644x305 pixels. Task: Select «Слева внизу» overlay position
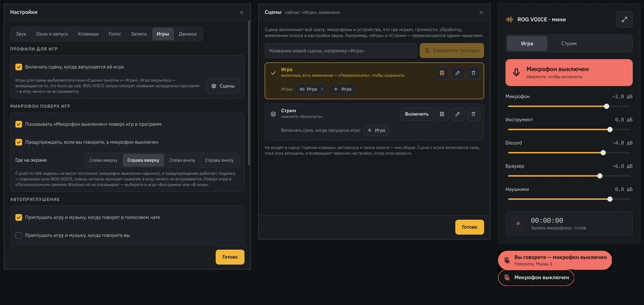pos(182,160)
